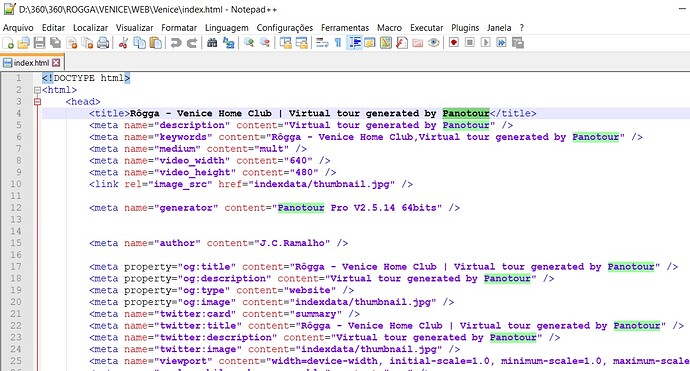The height and width of the screenshot is (371, 690).
Task: Open the Arquivo menu
Action: pos(18,28)
